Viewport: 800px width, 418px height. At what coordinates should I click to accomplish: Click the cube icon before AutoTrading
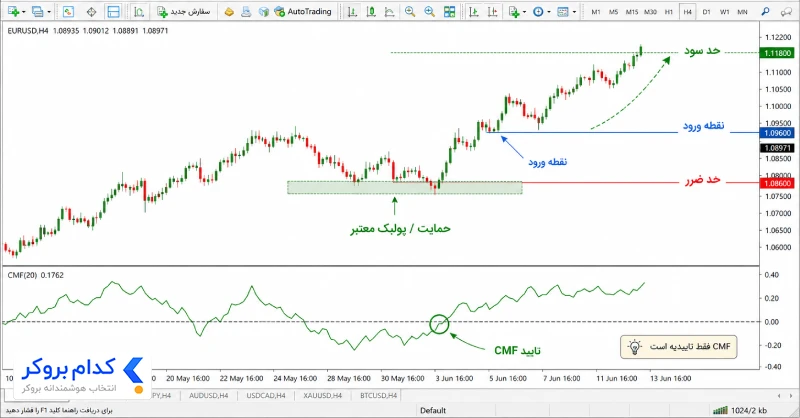[x=263, y=11]
